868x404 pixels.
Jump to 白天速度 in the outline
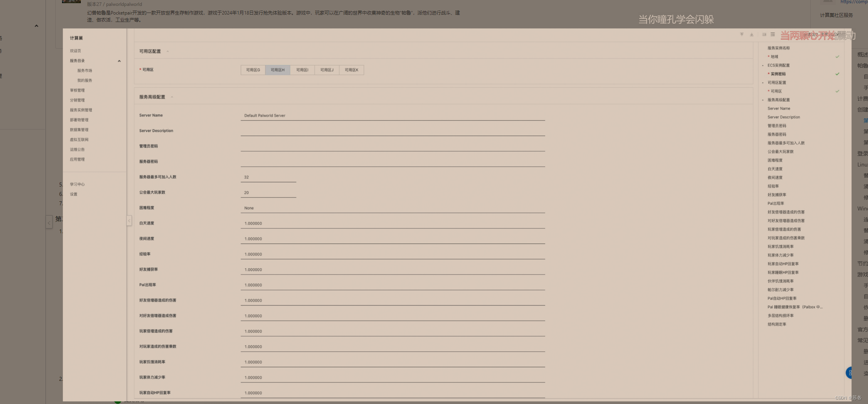pos(775,169)
